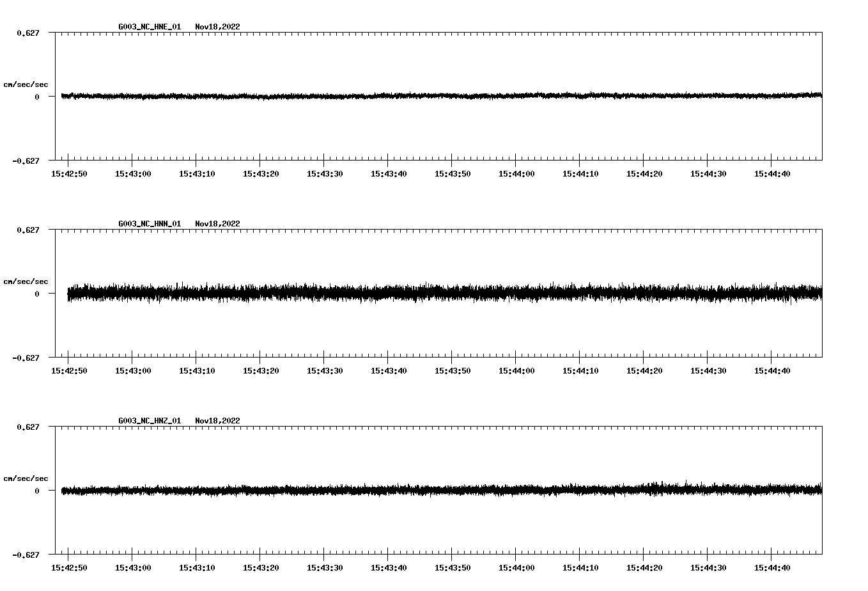Click the -0.627 lower limit on HNN axis
Image resolution: width=868 pixels, height=591 pixels.
[x=26, y=358]
